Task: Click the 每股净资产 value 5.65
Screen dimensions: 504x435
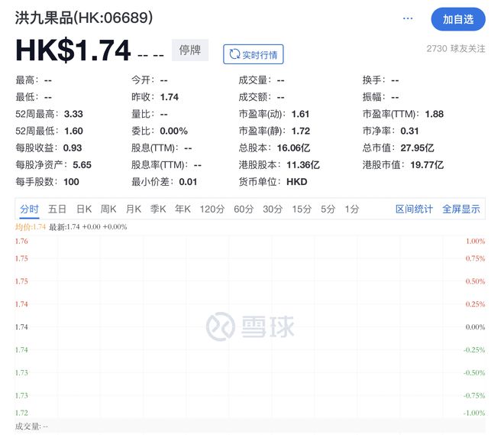Action: 82,164
